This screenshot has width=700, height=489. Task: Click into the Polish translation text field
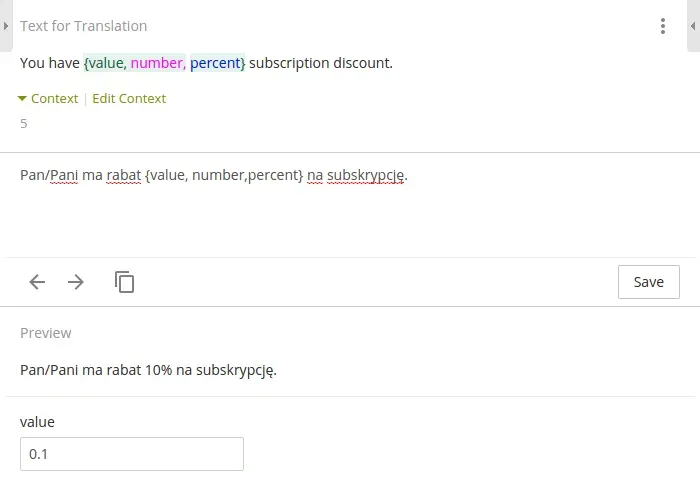[x=350, y=210]
